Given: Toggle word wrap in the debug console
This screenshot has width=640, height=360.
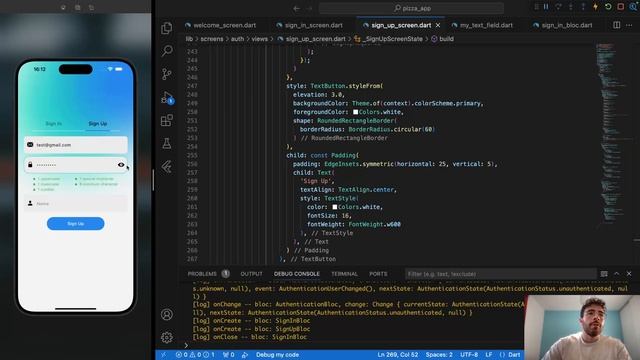Looking at the screenshot, I should pyautogui.click(x=604, y=274).
